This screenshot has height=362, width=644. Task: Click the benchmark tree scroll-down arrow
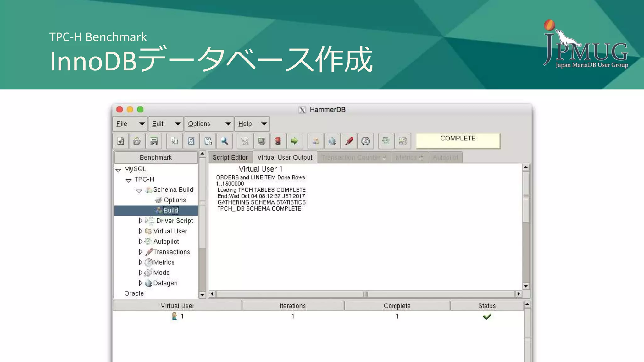pos(203,295)
